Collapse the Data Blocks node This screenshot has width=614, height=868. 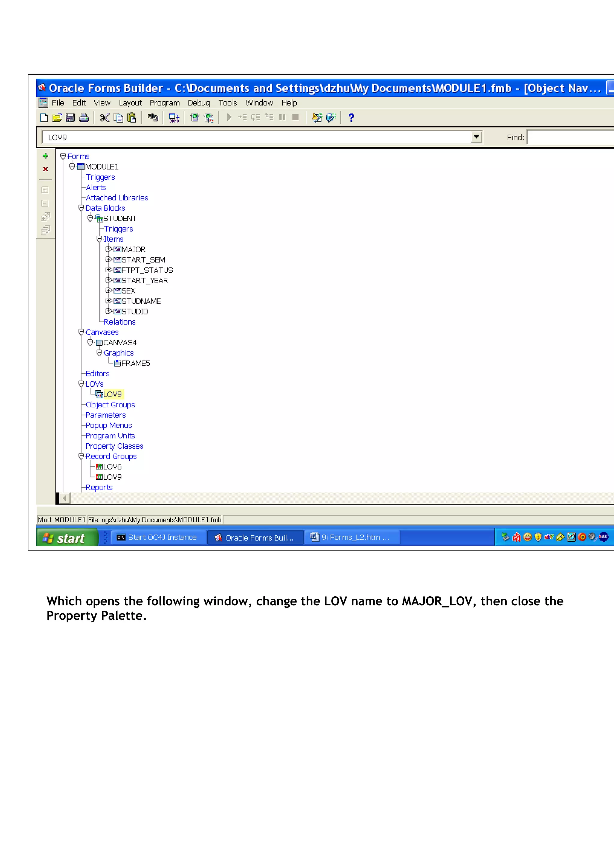[81, 208]
